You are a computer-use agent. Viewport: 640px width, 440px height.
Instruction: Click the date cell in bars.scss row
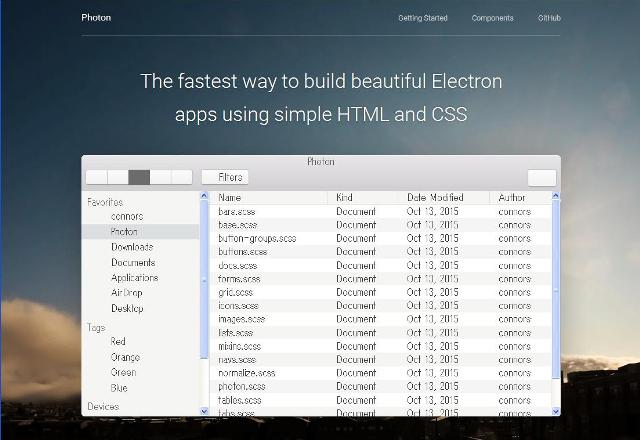pos(432,211)
